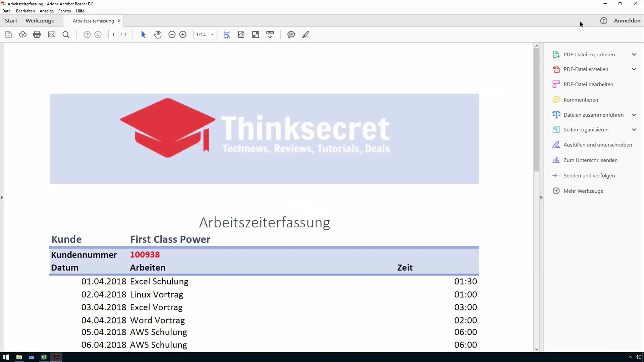644x362 pixels.
Task: Open the Fenster menu
Action: (x=65, y=11)
